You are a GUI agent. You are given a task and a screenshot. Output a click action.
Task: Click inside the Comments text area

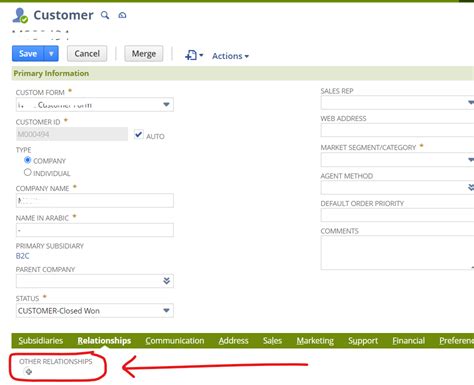pos(397,253)
